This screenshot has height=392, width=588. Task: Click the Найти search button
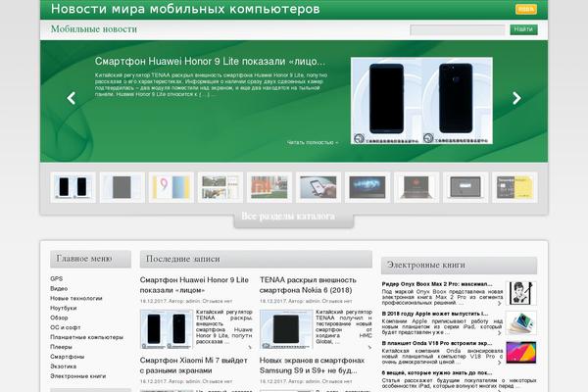[523, 29]
